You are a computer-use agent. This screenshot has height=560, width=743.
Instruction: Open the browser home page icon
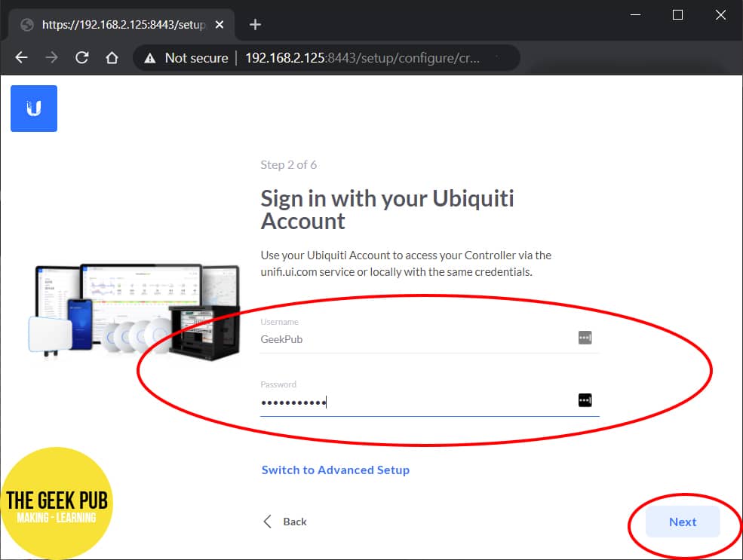click(x=112, y=58)
